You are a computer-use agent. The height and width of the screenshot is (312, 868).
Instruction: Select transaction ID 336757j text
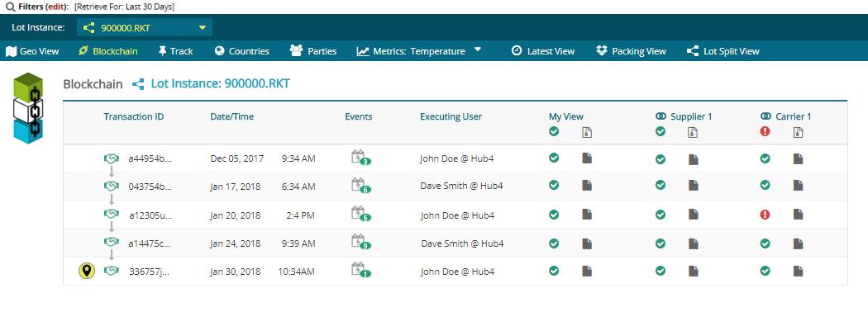149,272
